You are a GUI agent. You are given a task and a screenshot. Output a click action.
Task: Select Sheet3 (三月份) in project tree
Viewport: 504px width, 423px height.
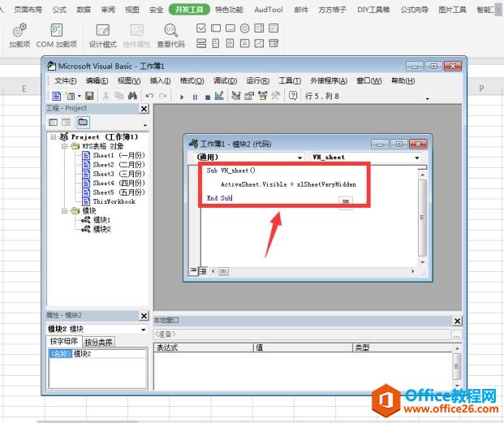pyautogui.click(x=114, y=174)
